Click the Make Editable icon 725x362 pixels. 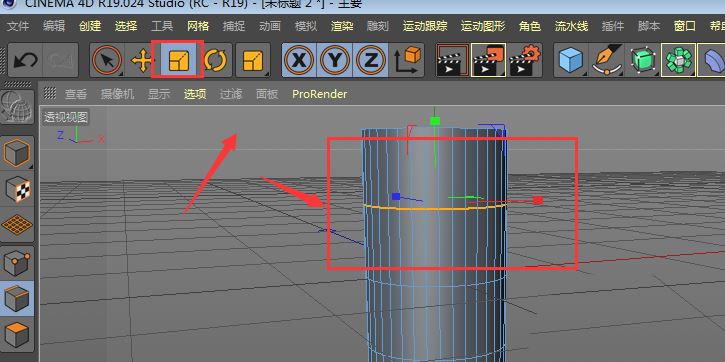17,107
